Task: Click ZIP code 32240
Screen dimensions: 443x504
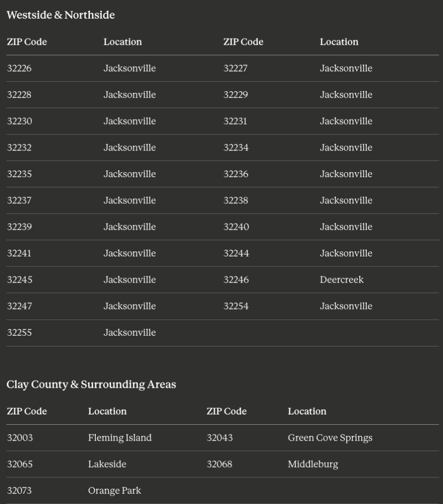Action: (236, 227)
